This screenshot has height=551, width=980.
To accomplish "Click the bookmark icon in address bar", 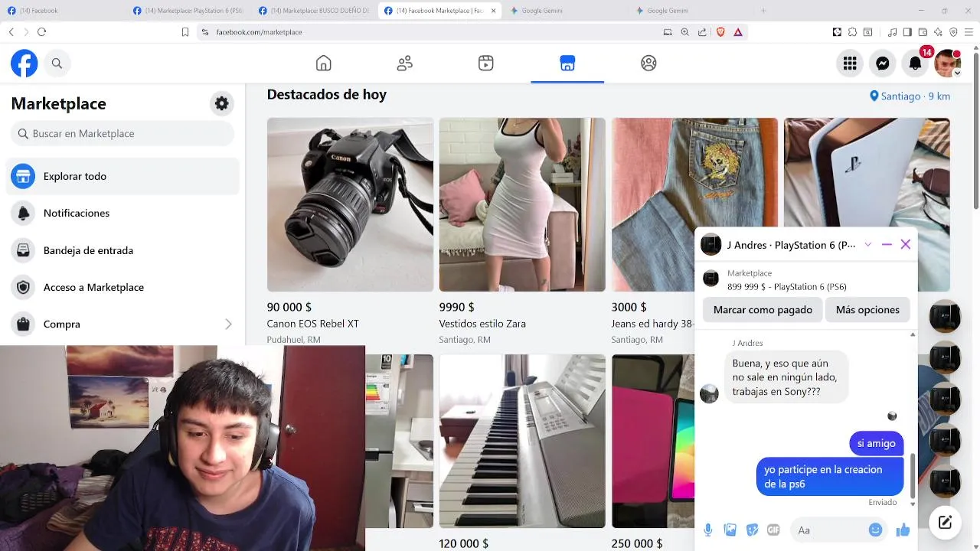I will [x=185, y=32].
